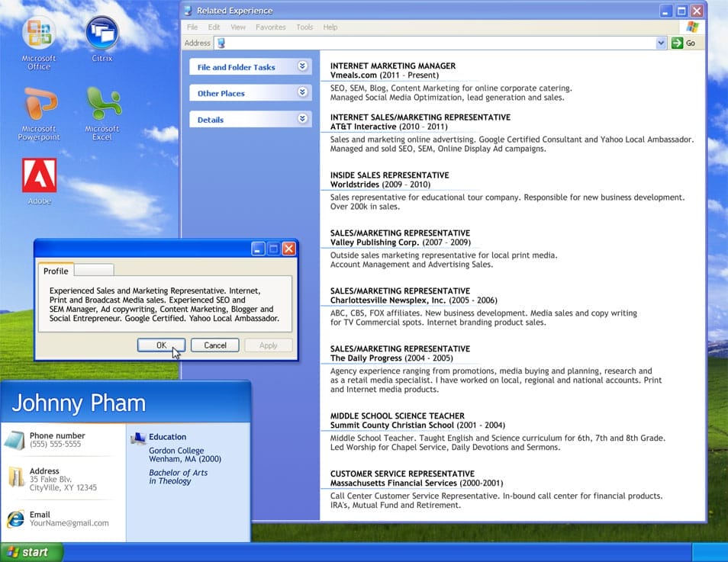Open Microsoft Powerpoint from the desktop
The height and width of the screenshot is (562, 728).
coord(38,103)
